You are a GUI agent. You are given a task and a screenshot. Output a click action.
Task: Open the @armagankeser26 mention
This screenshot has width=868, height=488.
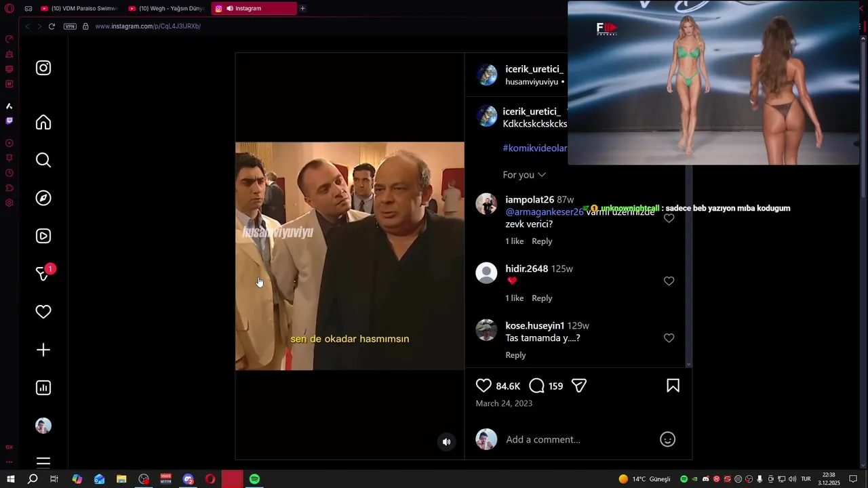click(x=545, y=211)
